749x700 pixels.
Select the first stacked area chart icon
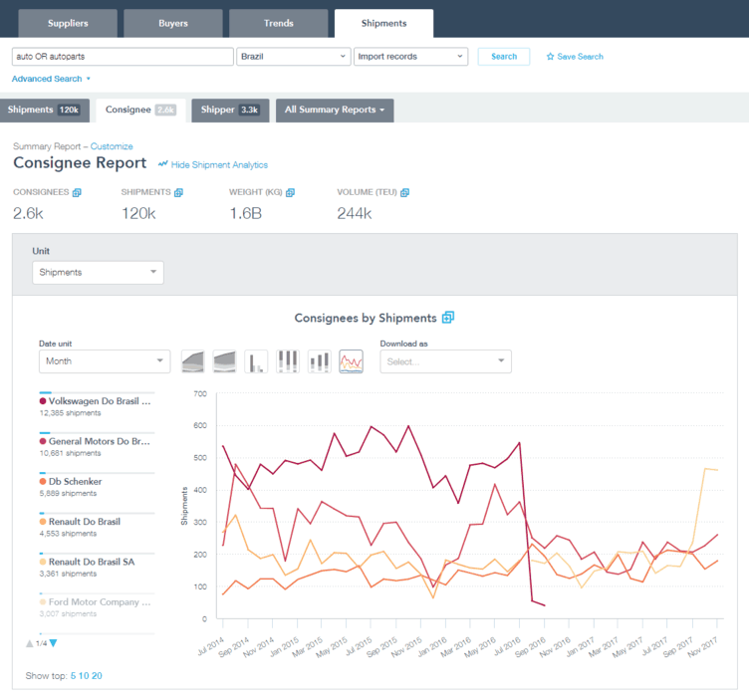tap(192, 360)
